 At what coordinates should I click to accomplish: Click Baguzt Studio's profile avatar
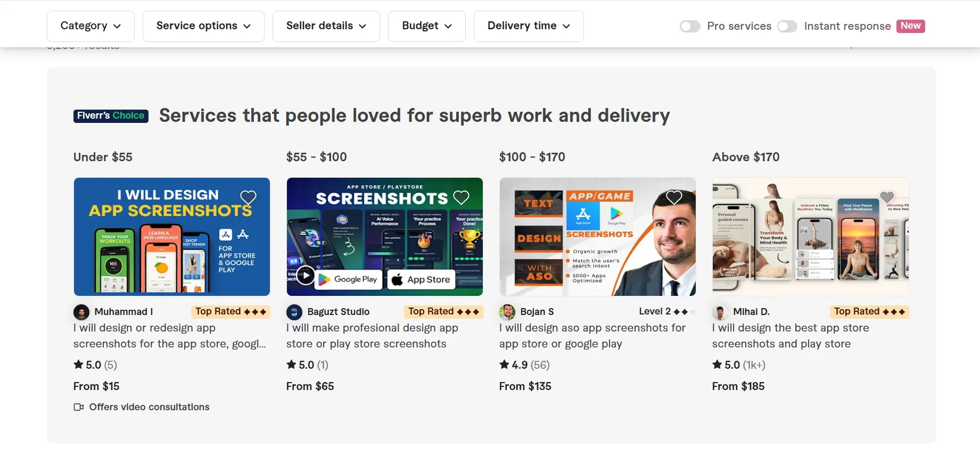[x=294, y=312]
